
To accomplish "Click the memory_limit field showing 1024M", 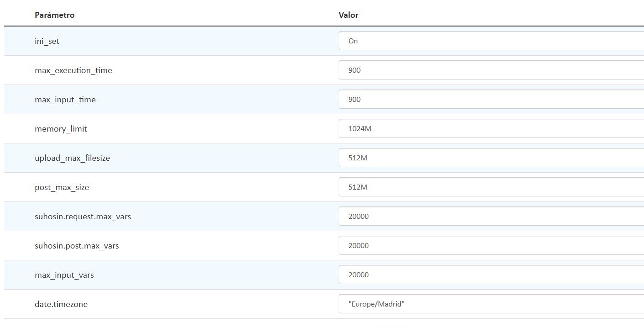I will (491, 128).
